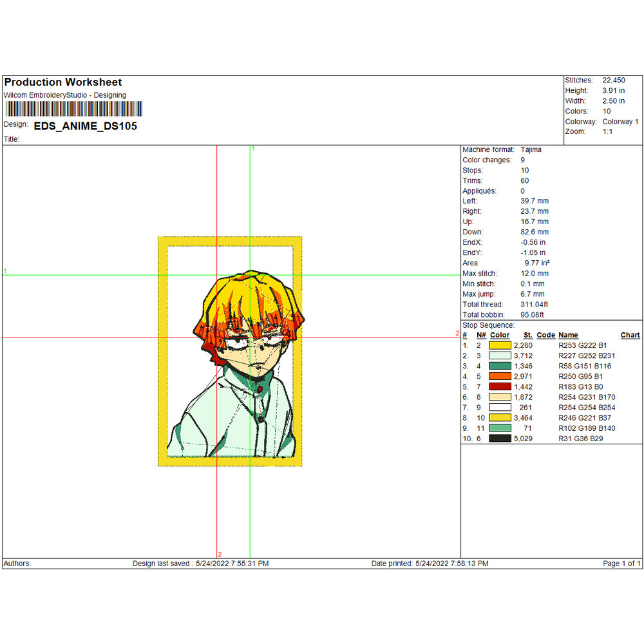The image size is (644, 644).
Task: Click the Production Worksheet heading
Action: pos(62,82)
